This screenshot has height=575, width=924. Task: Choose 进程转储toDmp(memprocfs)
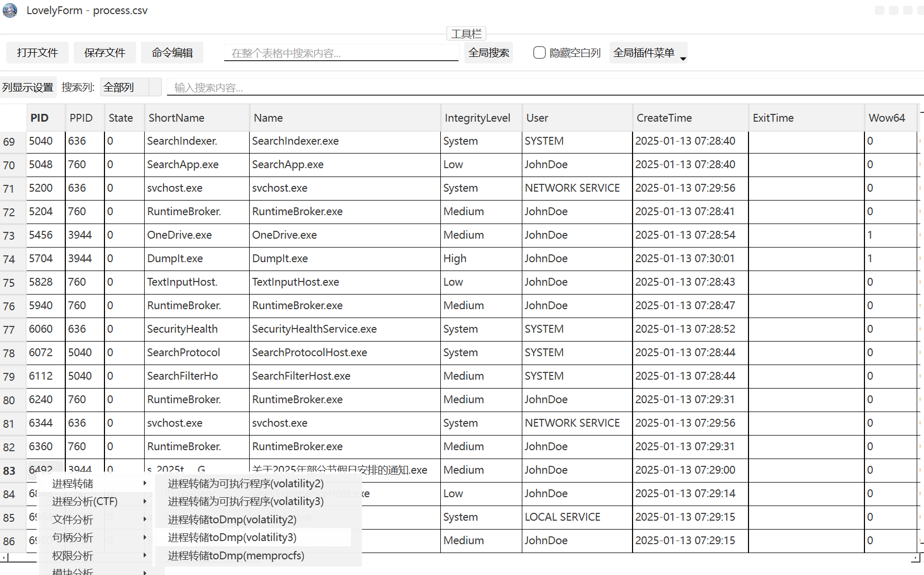tap(253, 556)
